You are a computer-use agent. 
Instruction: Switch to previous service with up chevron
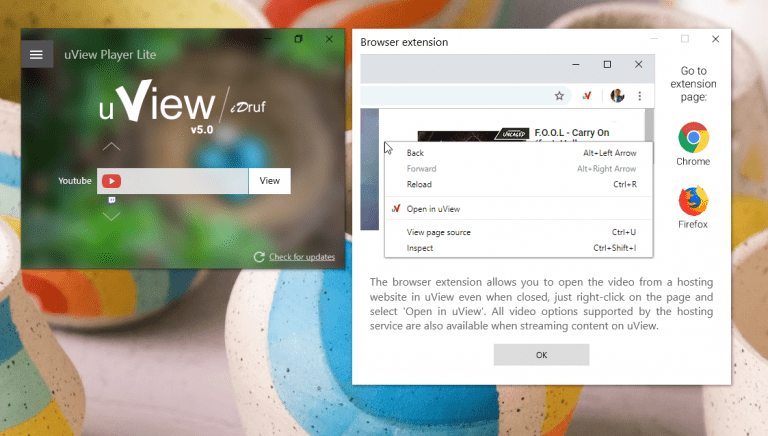pos(111,147)
